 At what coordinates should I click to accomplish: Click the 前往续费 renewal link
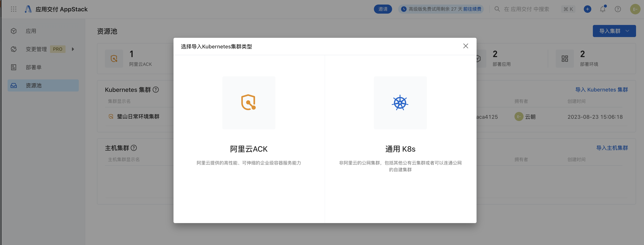click(x=472, y=9)
